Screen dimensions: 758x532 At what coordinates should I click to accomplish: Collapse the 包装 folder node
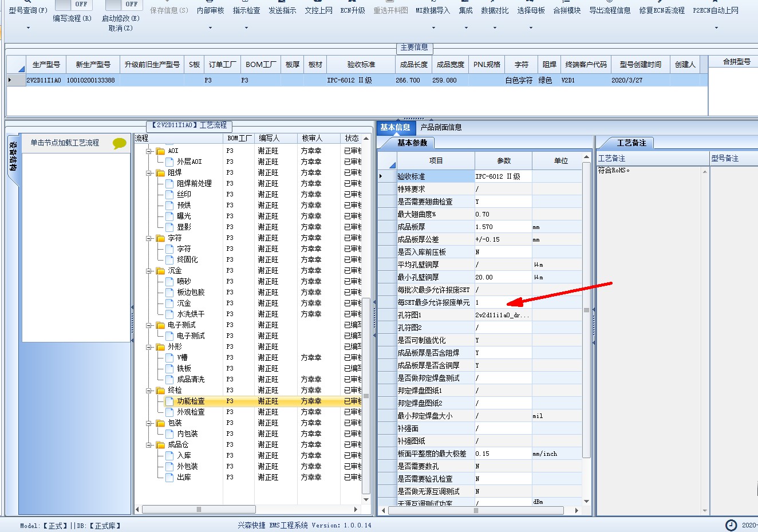(x=148, y=423)
